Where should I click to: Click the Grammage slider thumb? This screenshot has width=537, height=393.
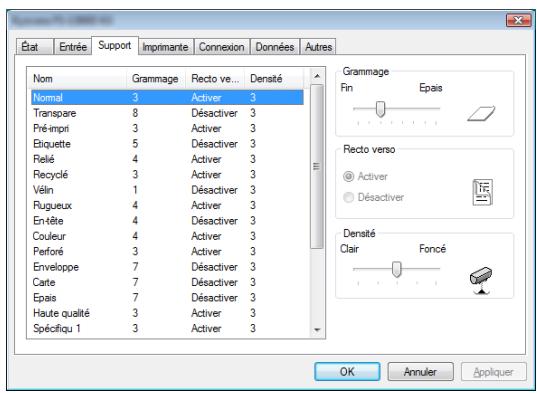pos(380,109)
